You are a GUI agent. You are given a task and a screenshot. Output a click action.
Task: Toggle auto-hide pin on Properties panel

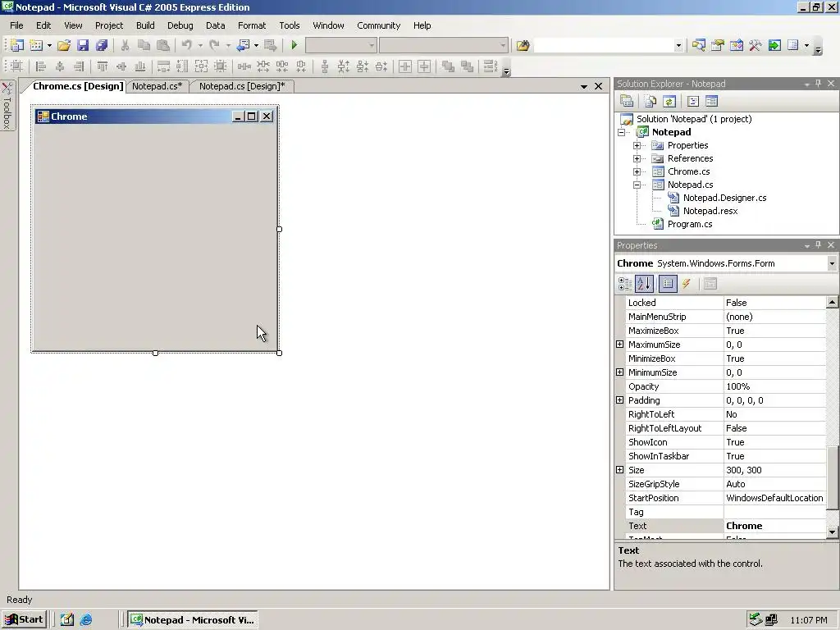click(818, 245)
